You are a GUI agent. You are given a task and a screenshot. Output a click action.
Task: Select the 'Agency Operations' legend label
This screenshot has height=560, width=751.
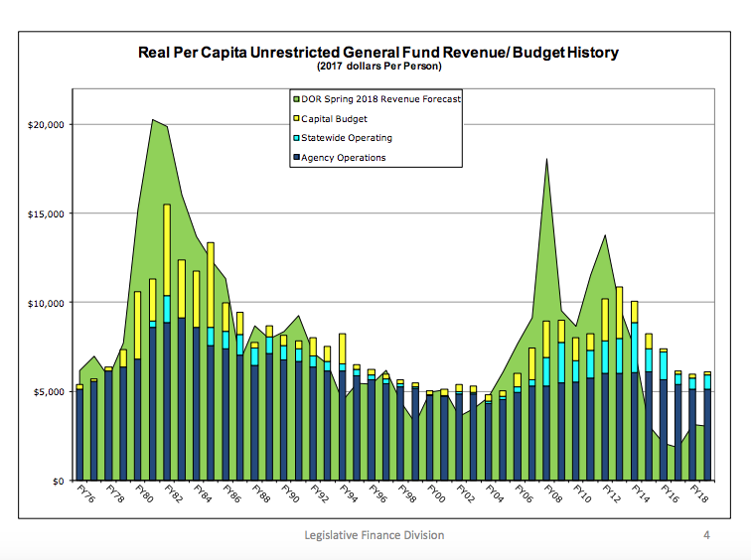point(343,158)
